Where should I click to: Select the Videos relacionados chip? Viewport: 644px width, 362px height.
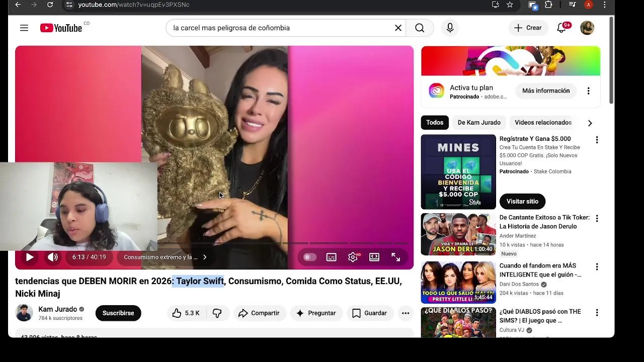click(x=543, y=123)
